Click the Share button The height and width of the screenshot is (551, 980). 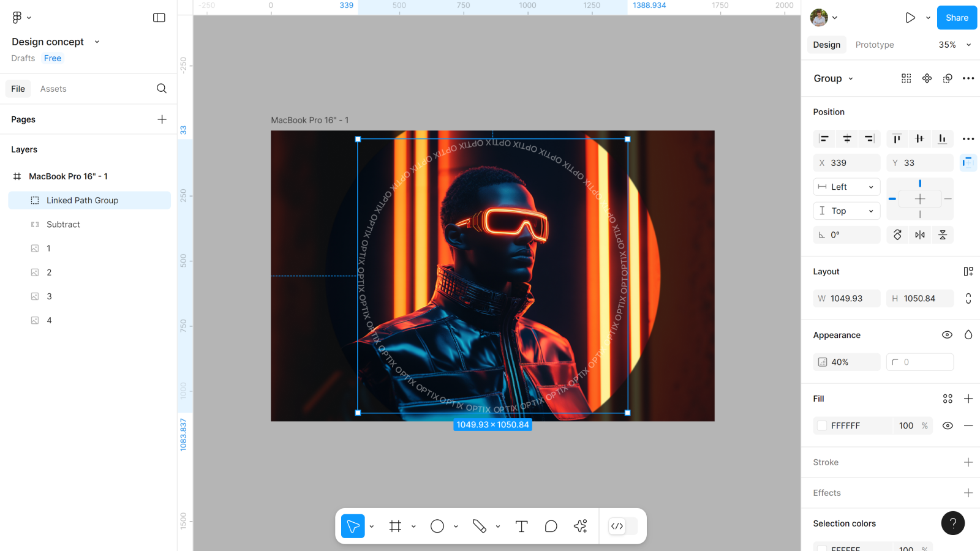click(x=956, y=18)
